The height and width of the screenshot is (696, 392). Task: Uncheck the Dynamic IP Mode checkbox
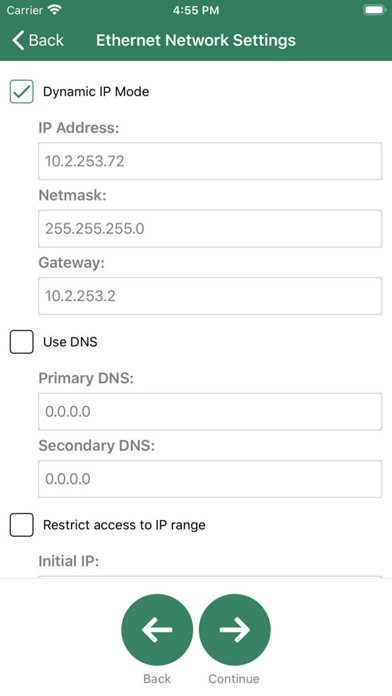(22, 91)
